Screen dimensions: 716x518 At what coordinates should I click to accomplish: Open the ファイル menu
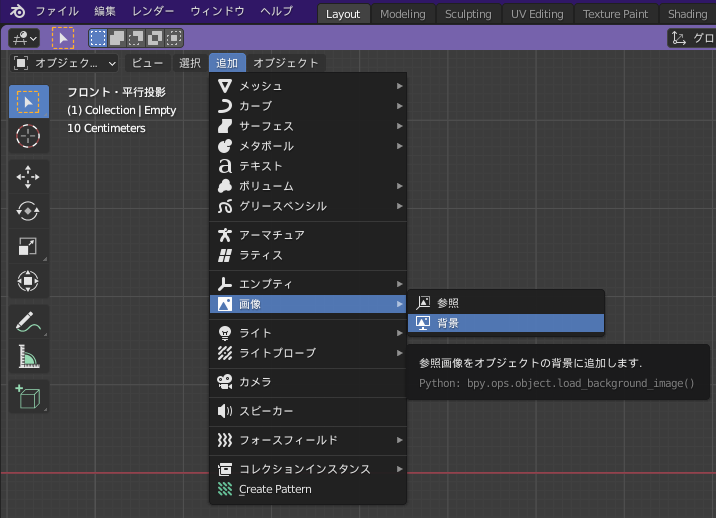[x=57, y=11]
